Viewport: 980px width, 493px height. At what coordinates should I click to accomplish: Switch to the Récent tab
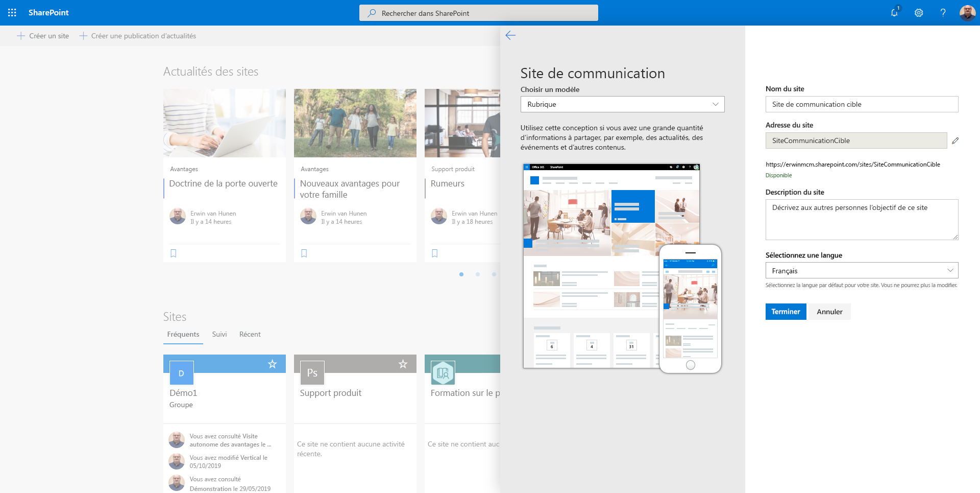[250, 334]
